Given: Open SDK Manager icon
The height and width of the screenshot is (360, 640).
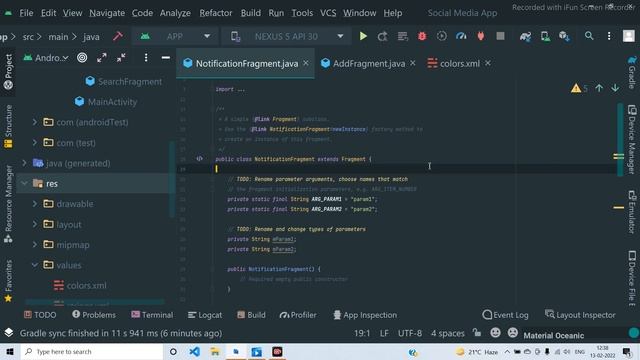Looking at the screenshot, I should tap(564, 36).
